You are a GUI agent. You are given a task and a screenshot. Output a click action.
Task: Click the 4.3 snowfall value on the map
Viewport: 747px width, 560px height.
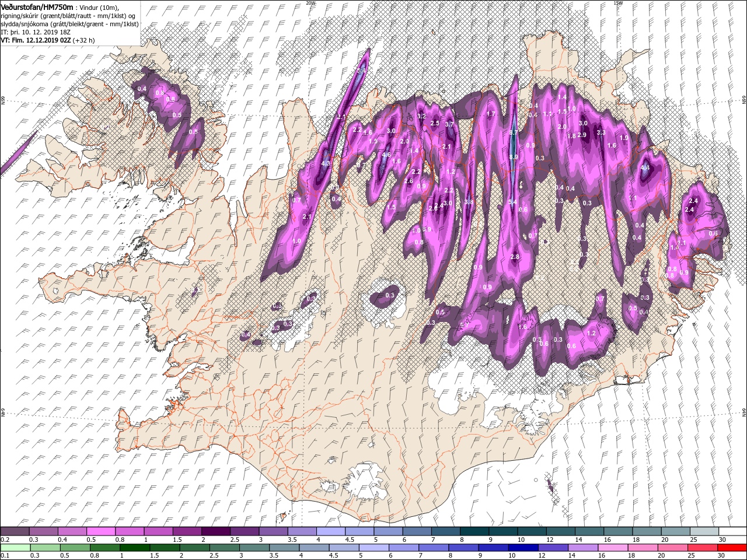326,164
